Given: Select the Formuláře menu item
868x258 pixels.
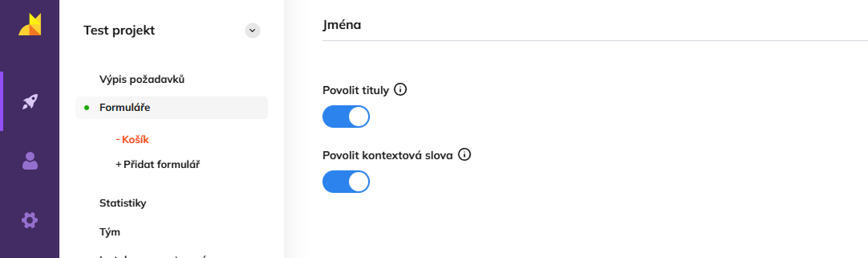Looking at the screenshot, I should (125, 107).
